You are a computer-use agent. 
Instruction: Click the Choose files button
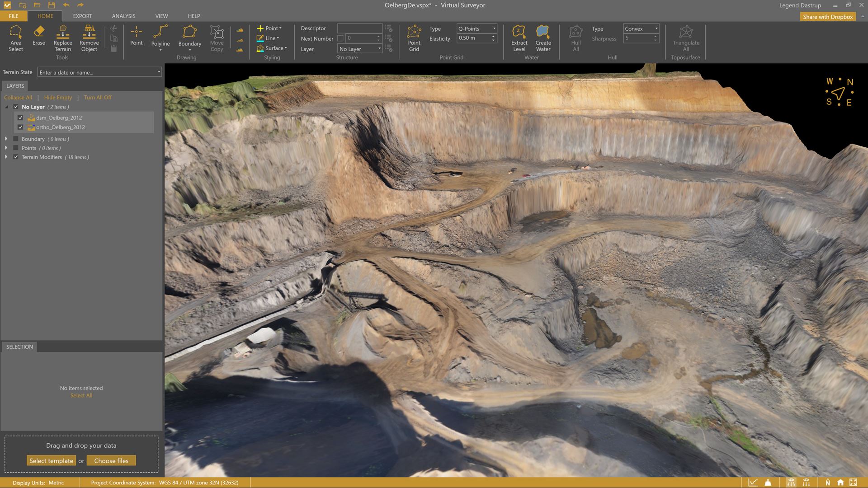pyautogui.click(x=111, y=461)
